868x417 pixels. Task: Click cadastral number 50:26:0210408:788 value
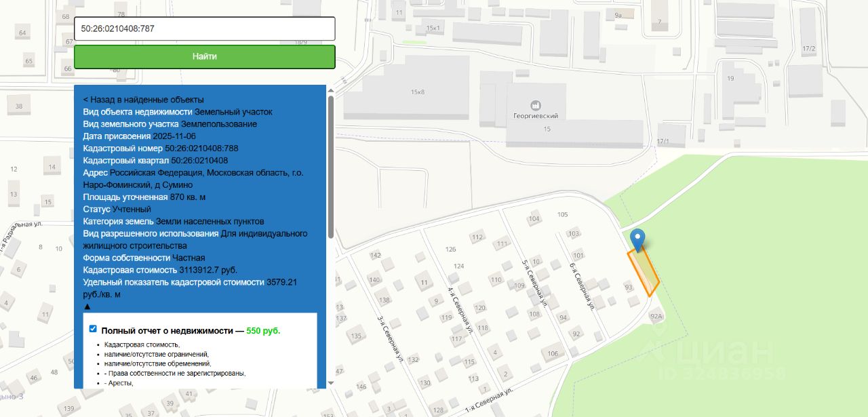tap(201, 148)
